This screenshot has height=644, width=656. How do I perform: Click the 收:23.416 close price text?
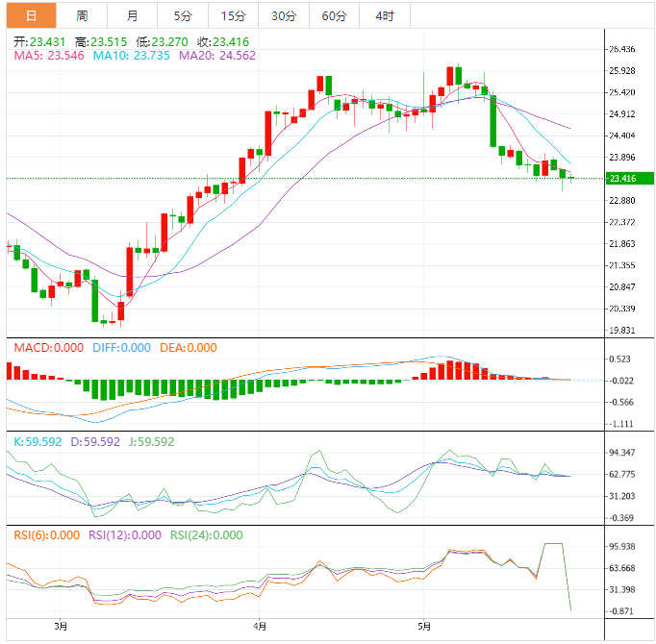pos(223,42)
